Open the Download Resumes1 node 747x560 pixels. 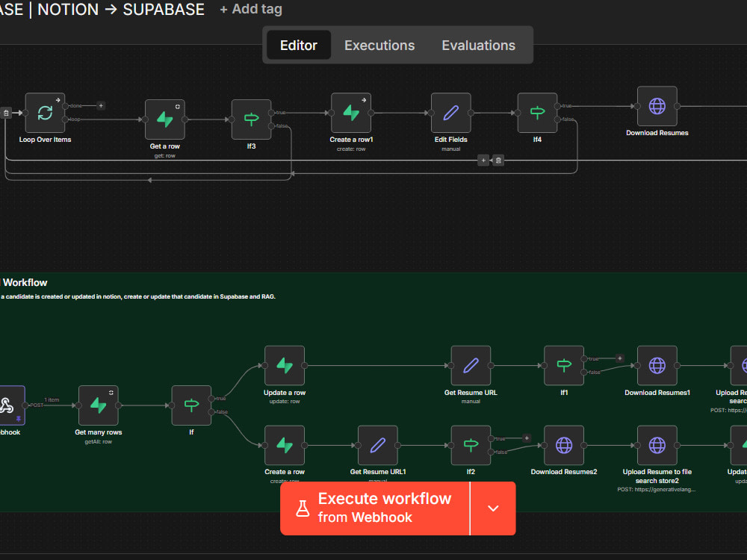point(657,366)
